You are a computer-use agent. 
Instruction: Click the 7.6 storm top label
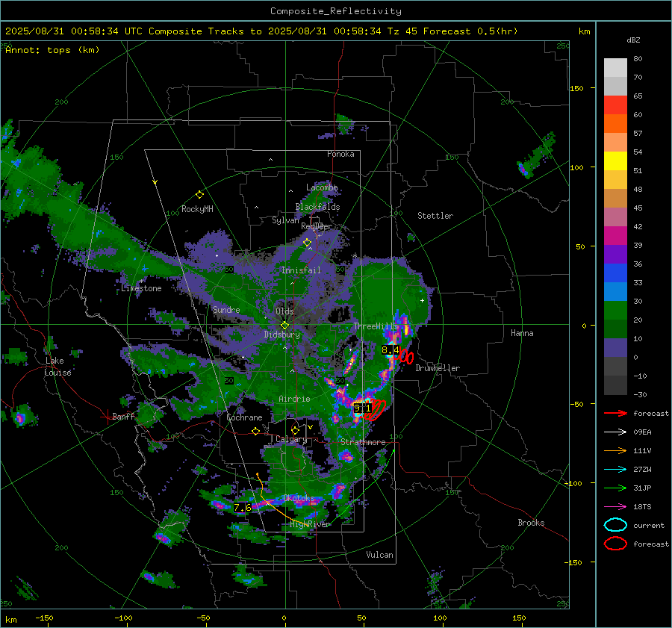[x=242, y=508]
